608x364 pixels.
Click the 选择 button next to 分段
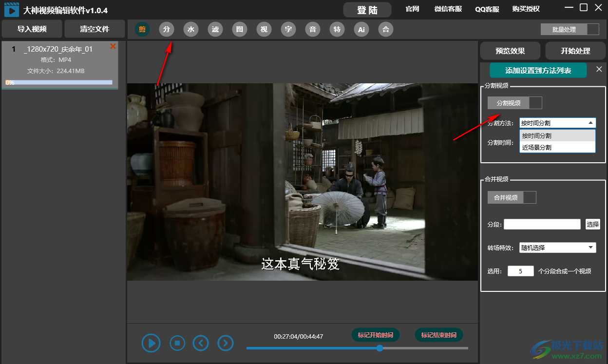click(593, 224)
